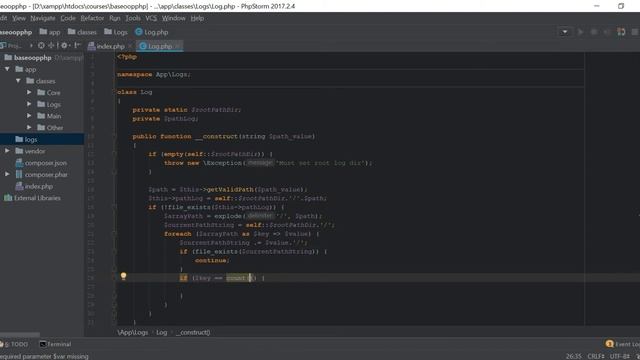Click the hide Project panel icon
The height and width of the screenshot is (360, 640).
[78, 46]
